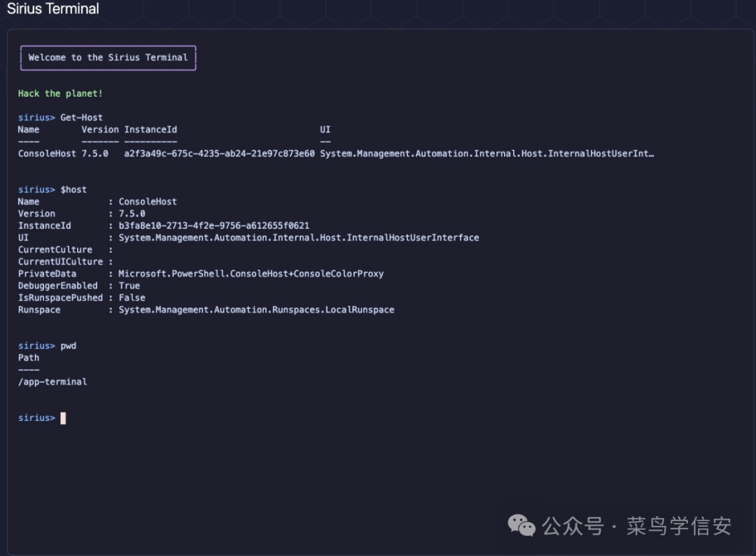Click the Runspace LocalRunspace value

256,310
